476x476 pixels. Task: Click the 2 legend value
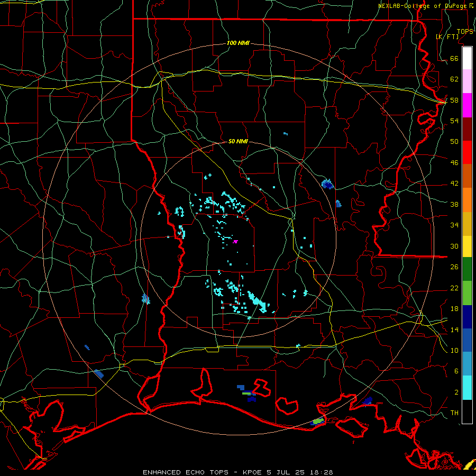(x=456, y=392)
